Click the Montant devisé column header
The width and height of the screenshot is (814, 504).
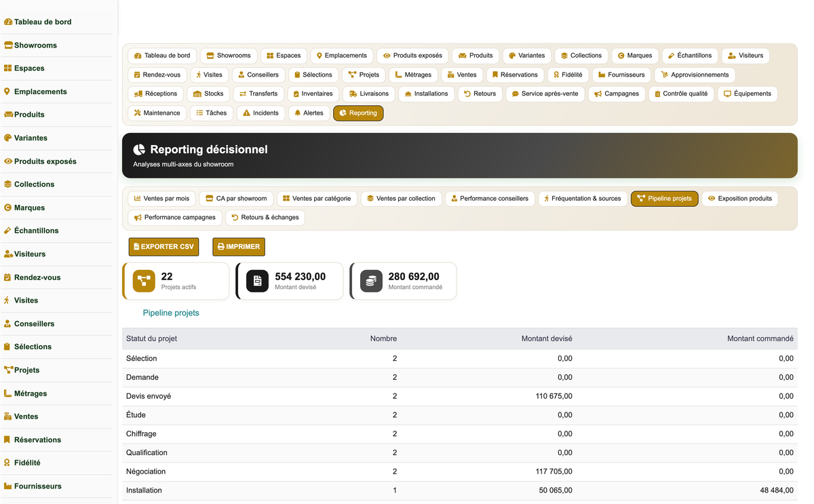546,338
